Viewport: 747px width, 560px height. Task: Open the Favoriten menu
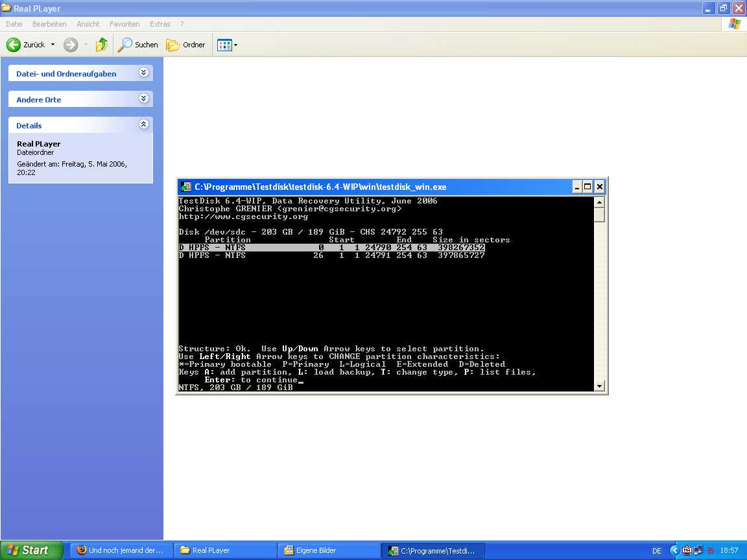click(124, 24)
